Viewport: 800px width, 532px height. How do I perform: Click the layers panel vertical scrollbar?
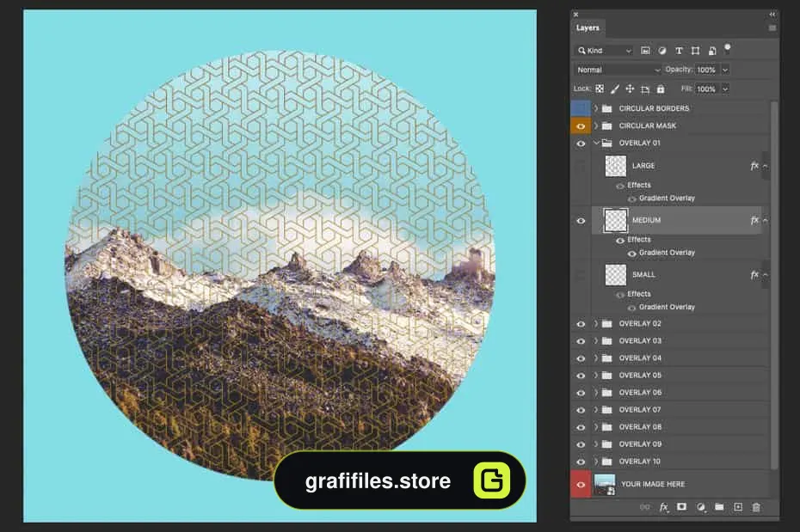774,285
